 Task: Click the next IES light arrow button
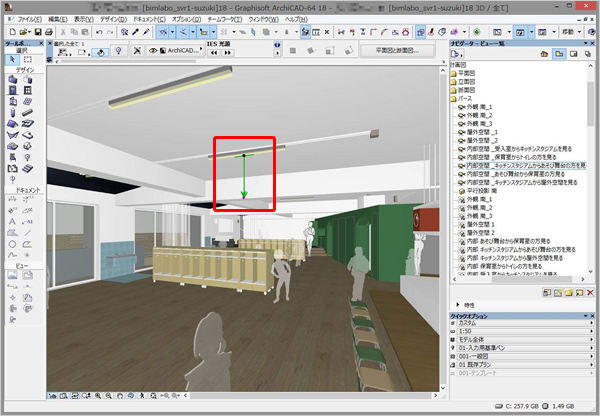(x=227, y=53)
